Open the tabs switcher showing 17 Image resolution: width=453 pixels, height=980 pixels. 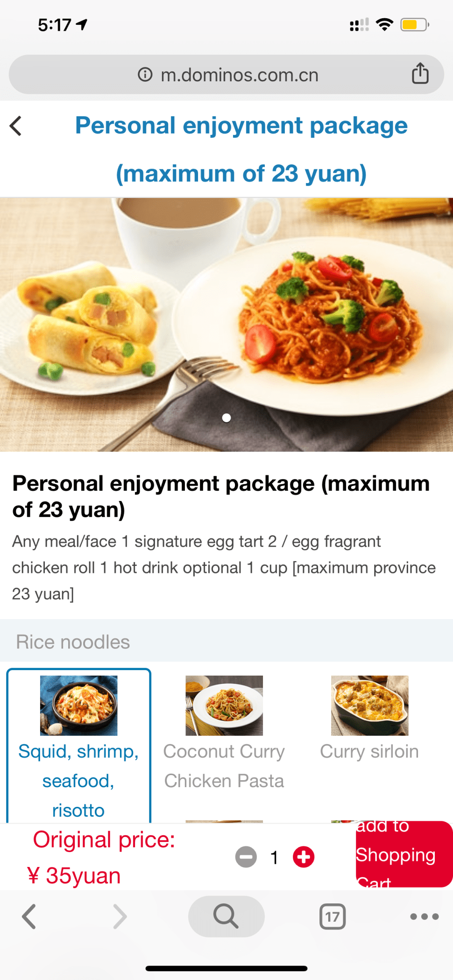(333, 917)
